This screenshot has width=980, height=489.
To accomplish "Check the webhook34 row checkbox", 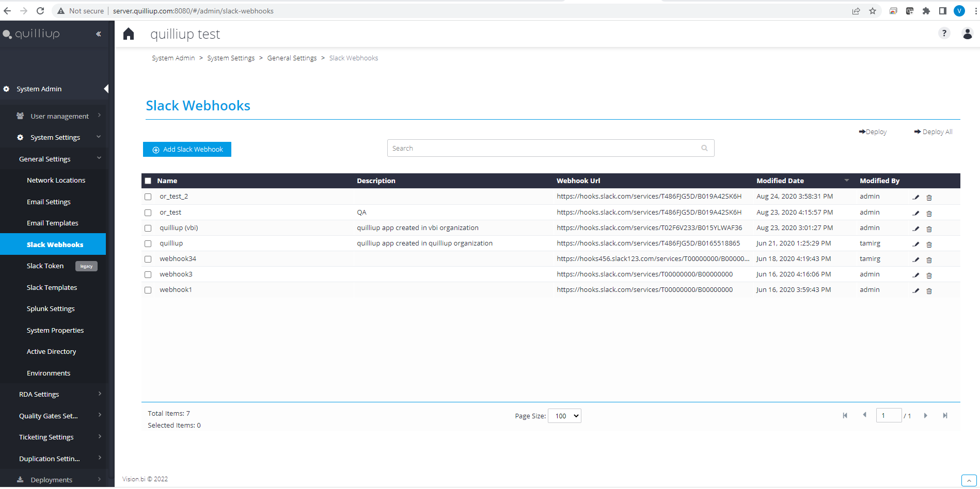I will tap(148, 259).
